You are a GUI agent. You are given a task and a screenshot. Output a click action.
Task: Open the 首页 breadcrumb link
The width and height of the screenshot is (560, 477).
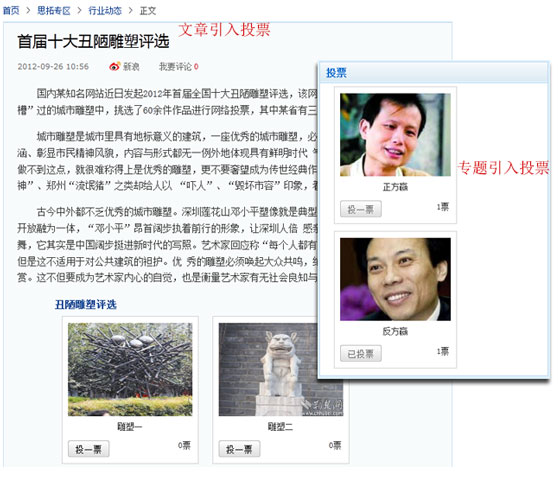tap(11, 11)
